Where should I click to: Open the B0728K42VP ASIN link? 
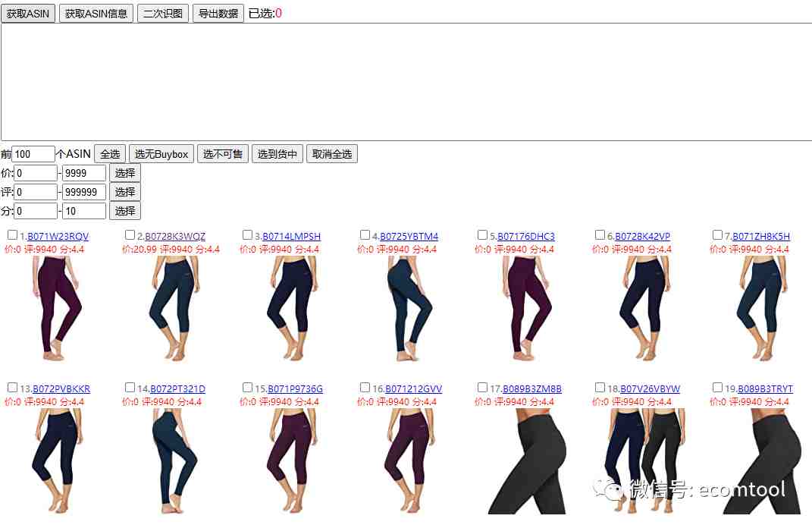pyautogui.click(x=643, y=237)
